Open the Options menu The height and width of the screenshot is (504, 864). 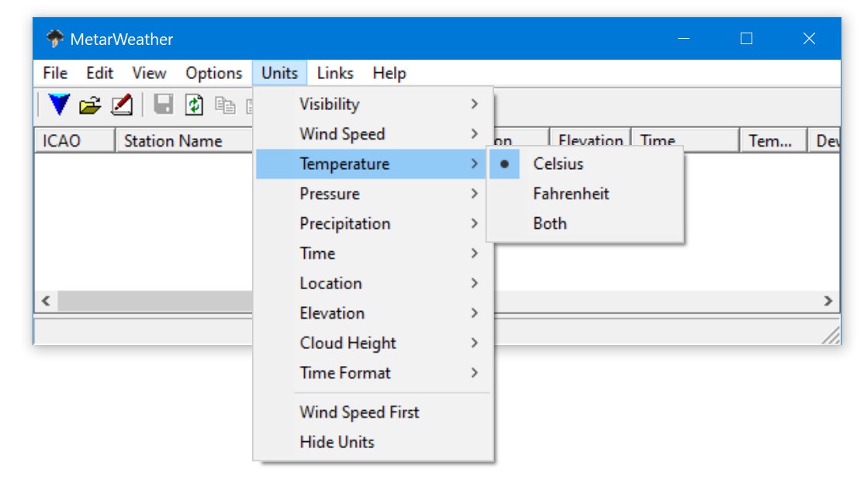pos(213,73)
